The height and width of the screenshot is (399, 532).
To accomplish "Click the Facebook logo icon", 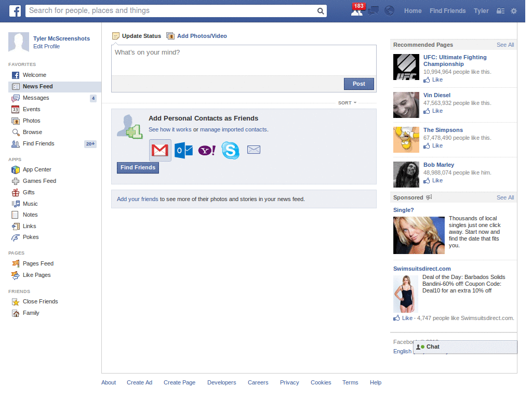I will point(15,11).
